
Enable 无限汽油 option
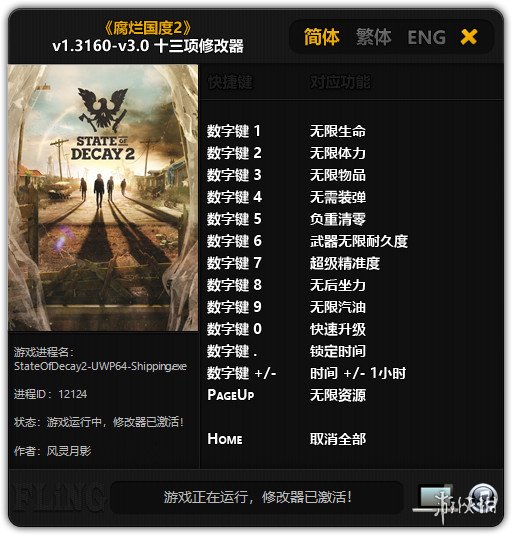point(338,307)
